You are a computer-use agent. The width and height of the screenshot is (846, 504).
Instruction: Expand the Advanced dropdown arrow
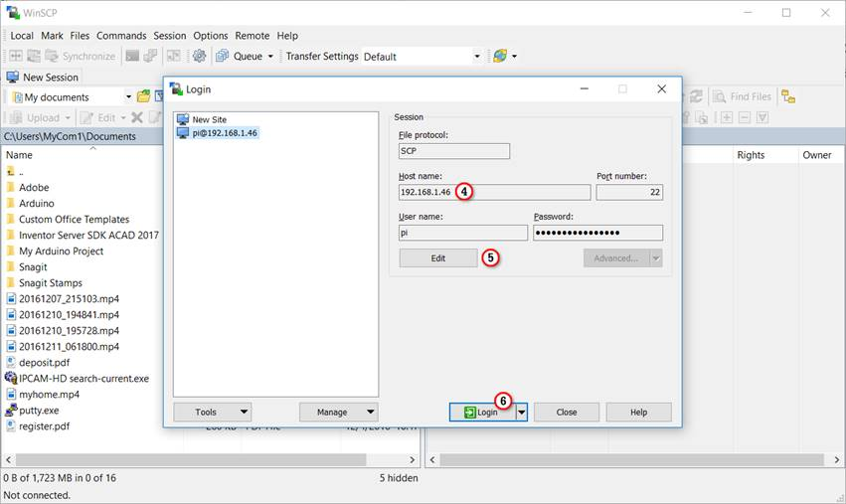(x=656, y=257)
